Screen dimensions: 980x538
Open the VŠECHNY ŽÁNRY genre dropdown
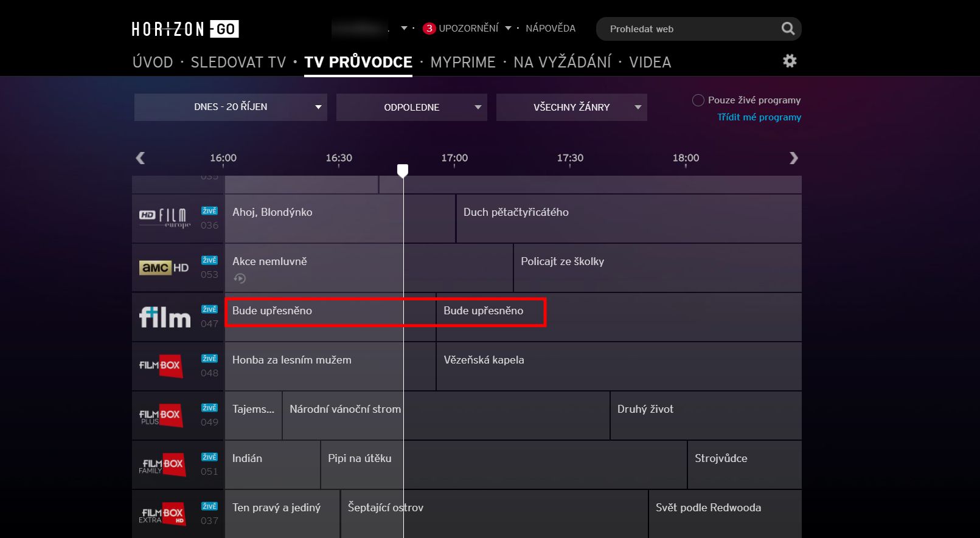pyautogui.click(x=571, y=107)
